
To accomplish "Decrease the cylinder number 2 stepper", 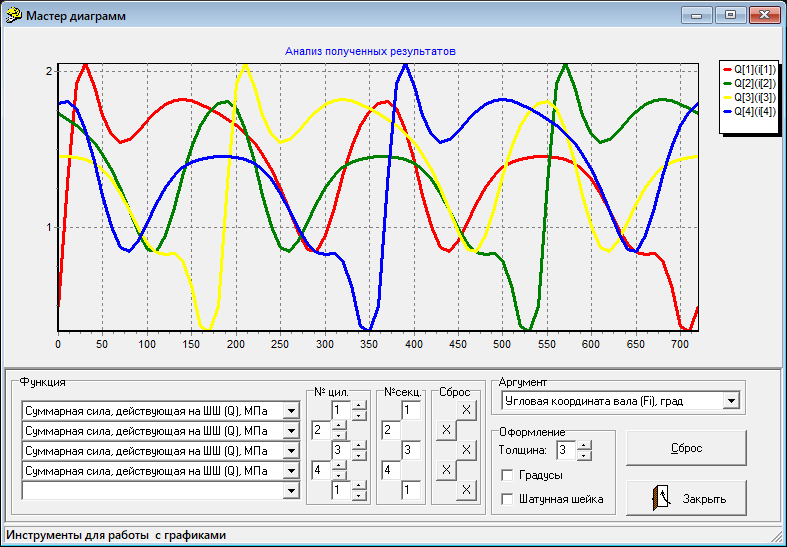I will pos(339,435).
